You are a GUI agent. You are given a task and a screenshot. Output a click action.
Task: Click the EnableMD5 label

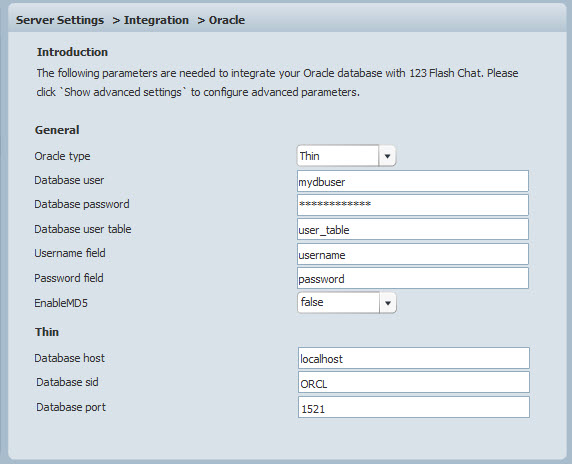click(x=61, y=303)
